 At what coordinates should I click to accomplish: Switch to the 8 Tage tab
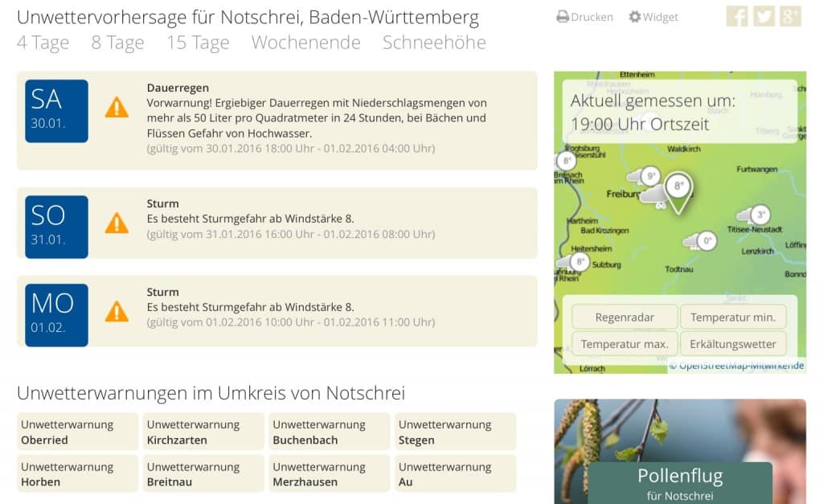point(117,43)
